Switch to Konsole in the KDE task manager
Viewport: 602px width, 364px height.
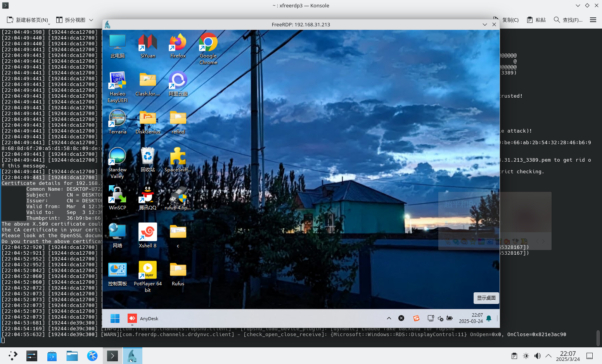pyautogui.click(x=112, y=355)
